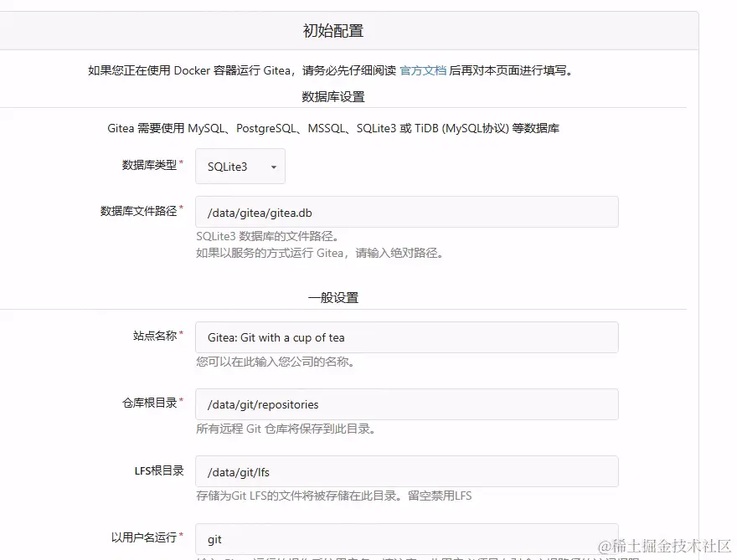Open the database type dropdown showing SQLite3
737x560 pixels.
click(240, 167)
